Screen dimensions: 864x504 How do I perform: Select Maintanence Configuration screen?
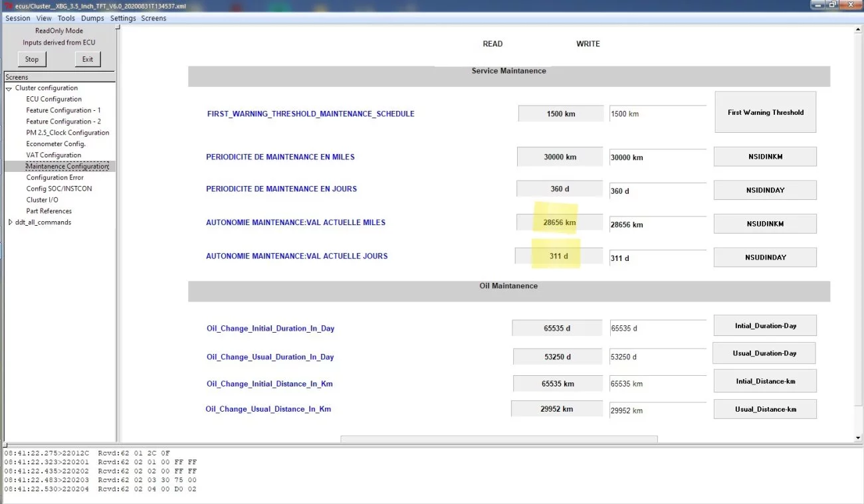[67, 167]
